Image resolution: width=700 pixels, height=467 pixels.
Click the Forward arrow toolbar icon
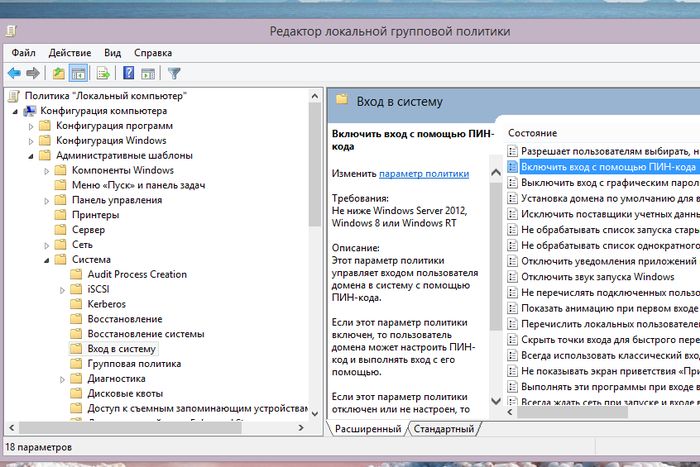click(33, 73)
